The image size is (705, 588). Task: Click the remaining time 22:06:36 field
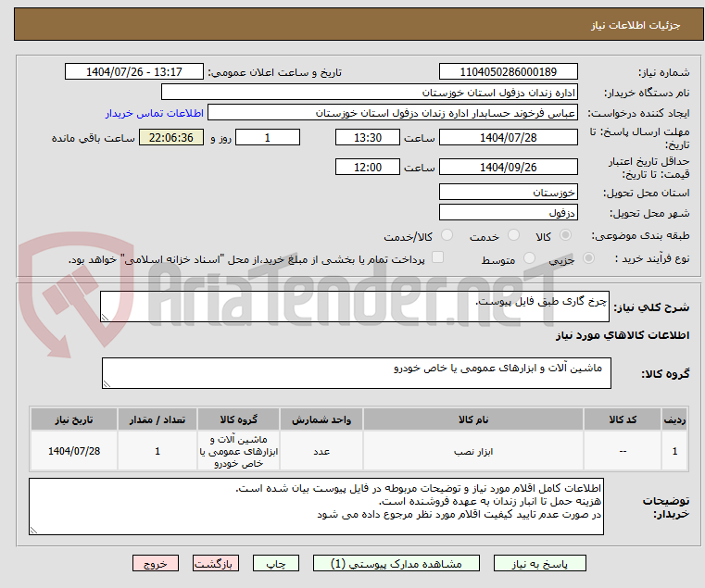coord(170,138)
